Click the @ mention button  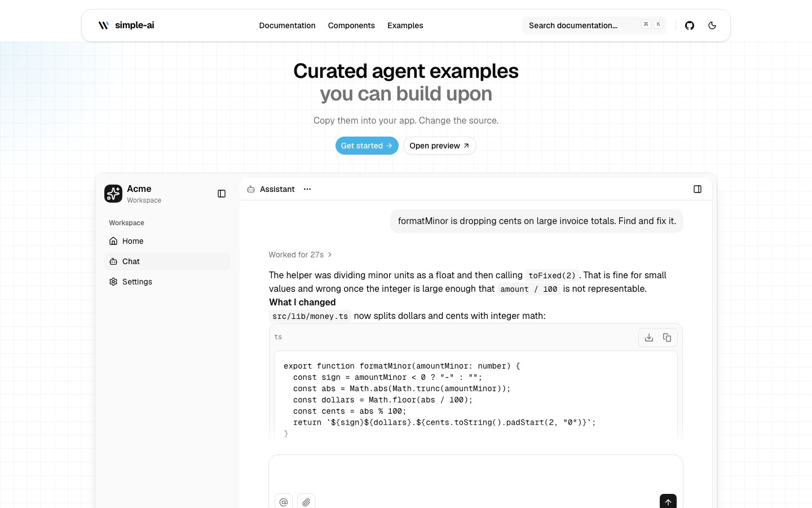coord(284,502)
